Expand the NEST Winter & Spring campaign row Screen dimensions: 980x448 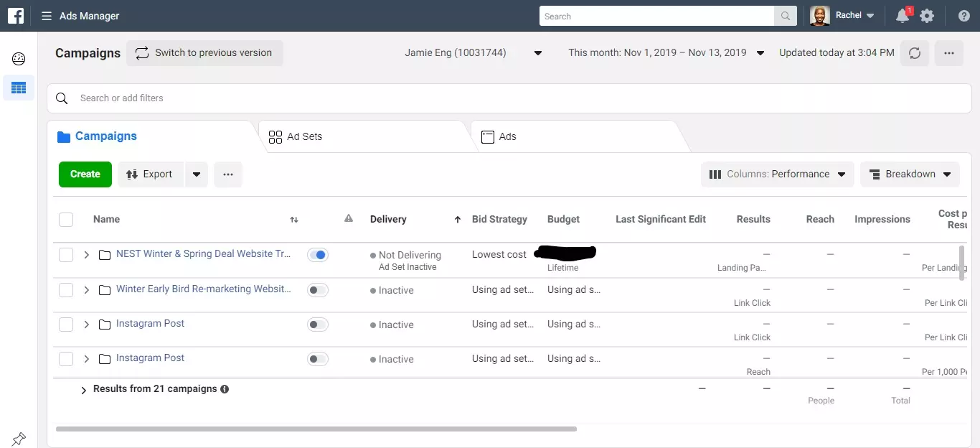[x=86, y=255]
